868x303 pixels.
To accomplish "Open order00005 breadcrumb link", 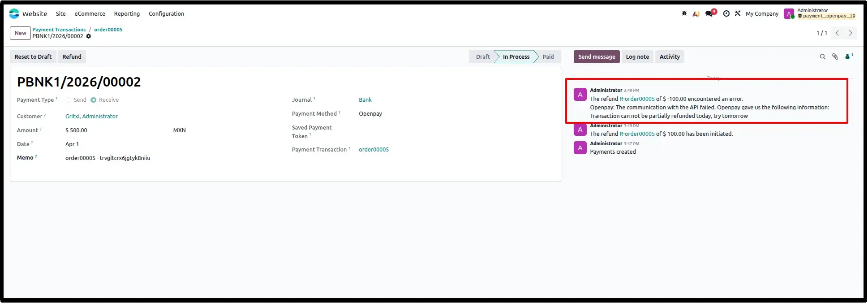I will (108, 30).
